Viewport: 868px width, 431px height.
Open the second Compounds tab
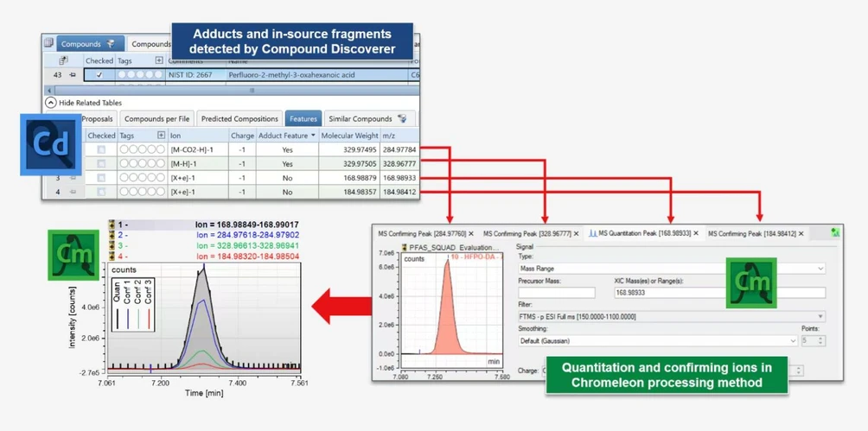[x=151, y=44]
